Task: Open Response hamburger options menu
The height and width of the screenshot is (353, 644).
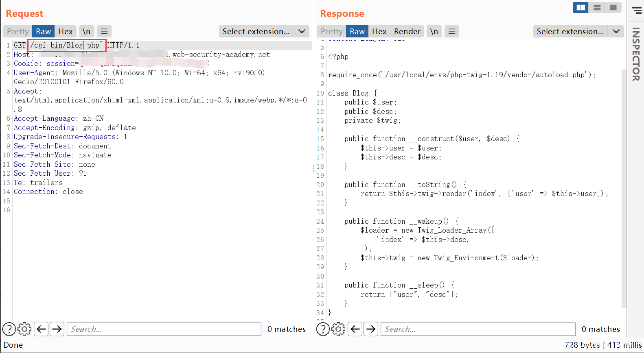Action: point(452,31)
